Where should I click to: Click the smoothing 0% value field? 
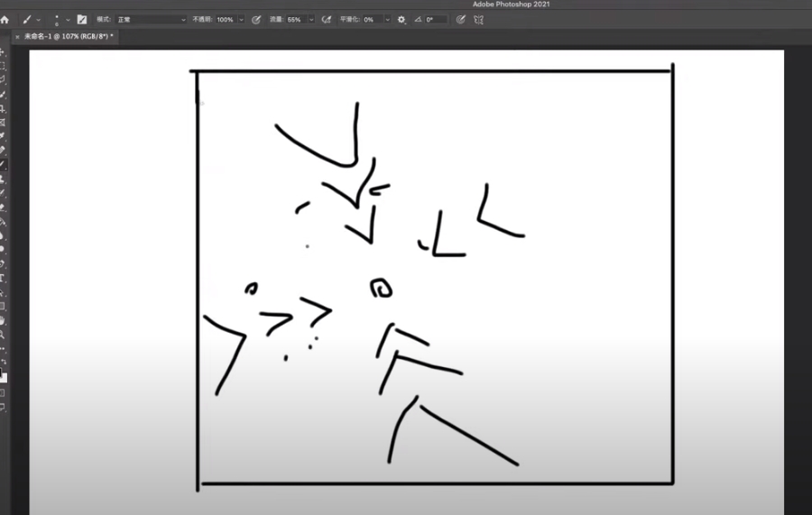[373, 20]
